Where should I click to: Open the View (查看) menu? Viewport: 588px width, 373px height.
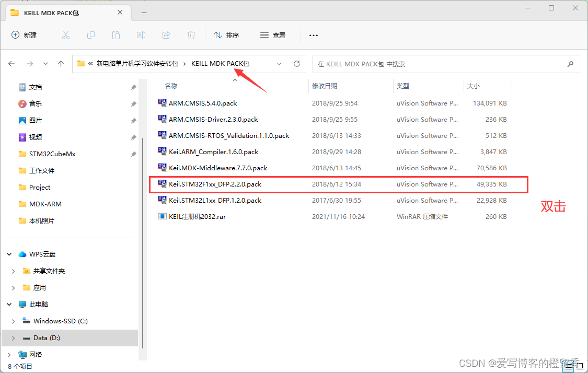pos(273,35)
